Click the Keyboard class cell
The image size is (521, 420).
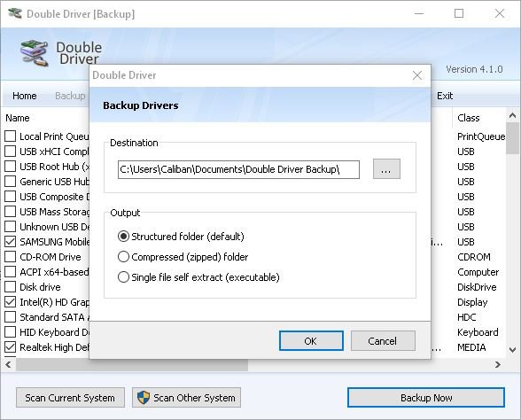point(478,332)
